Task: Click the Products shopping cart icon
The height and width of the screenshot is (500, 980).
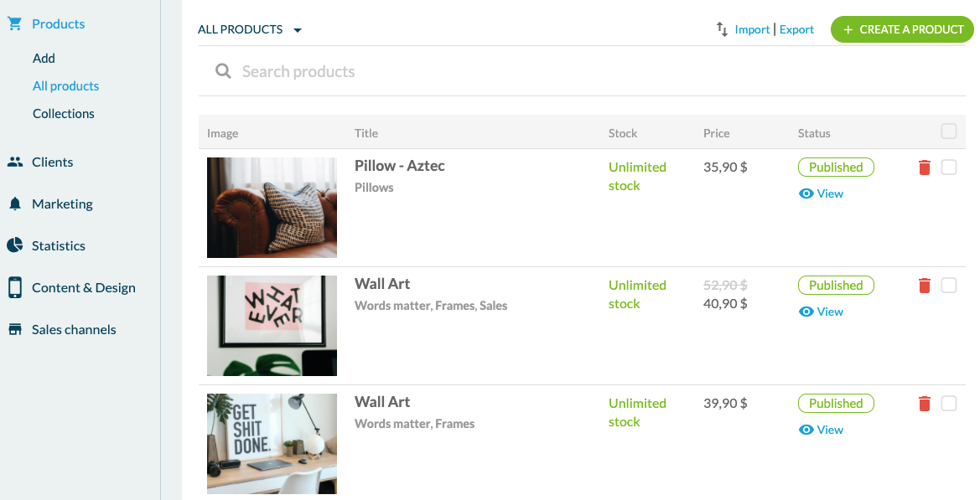Action: point(14,24)
